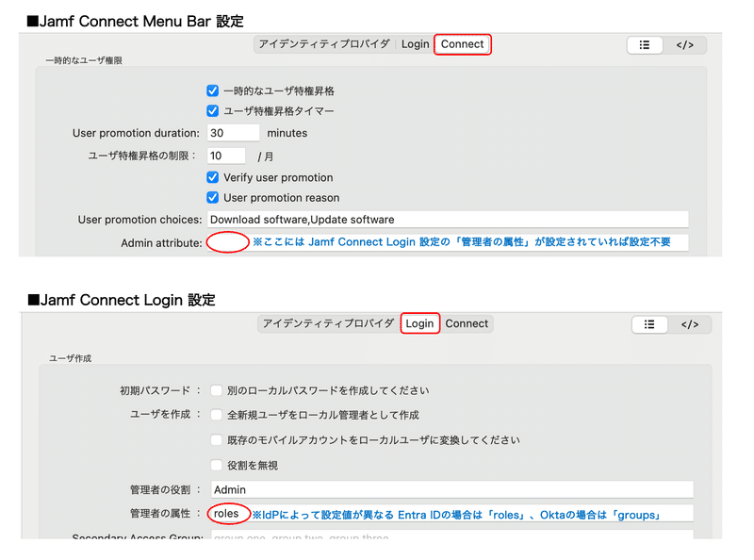Click ユーザ特権昇格の制限 field
The height and width of the screenshot is (560, 754).
[x=226, y=156]
